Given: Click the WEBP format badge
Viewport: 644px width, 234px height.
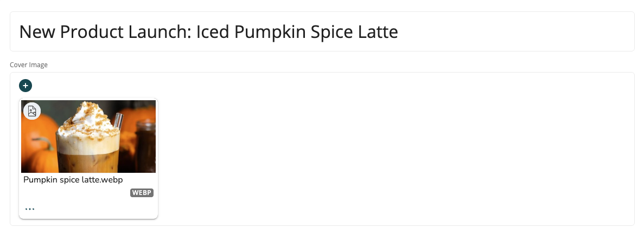Looking at the screenshot, I should tap(142, 193).
